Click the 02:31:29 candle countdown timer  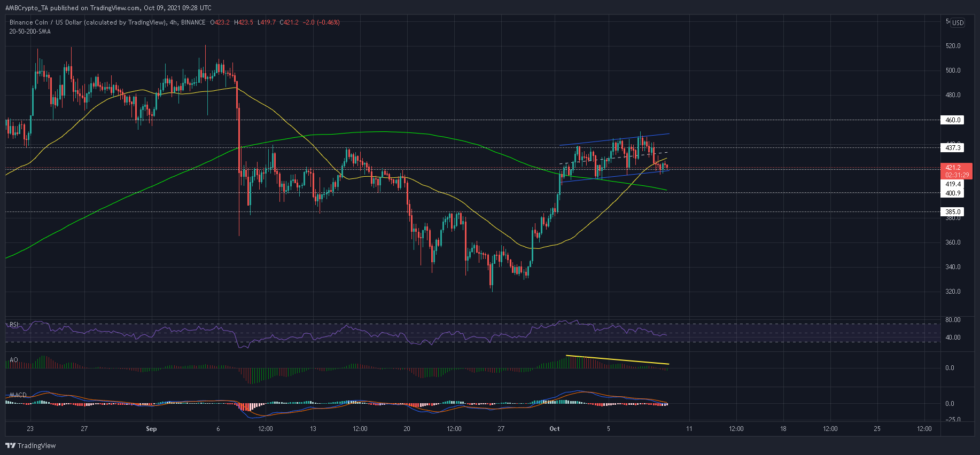[x=957, y=175]
